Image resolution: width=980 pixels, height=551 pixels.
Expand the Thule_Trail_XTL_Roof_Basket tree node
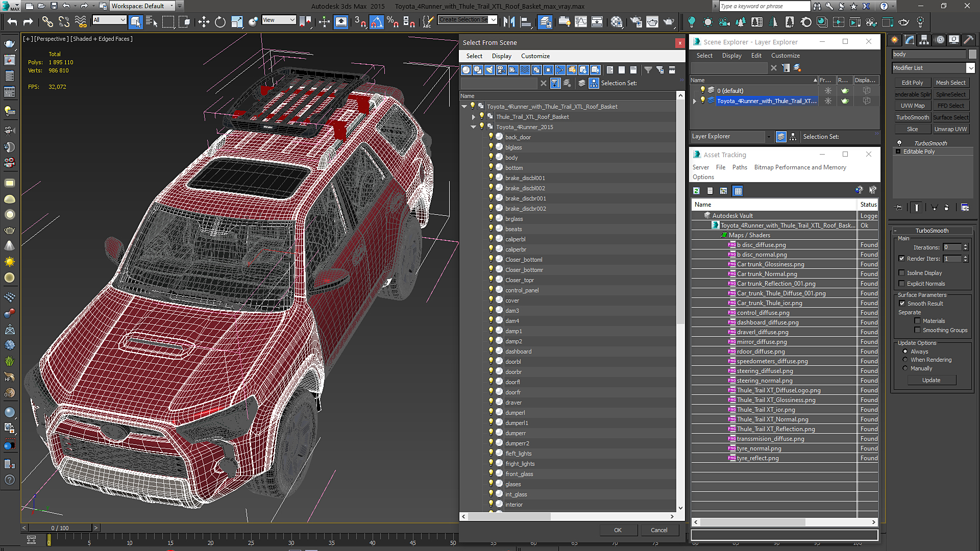(474, 117)
